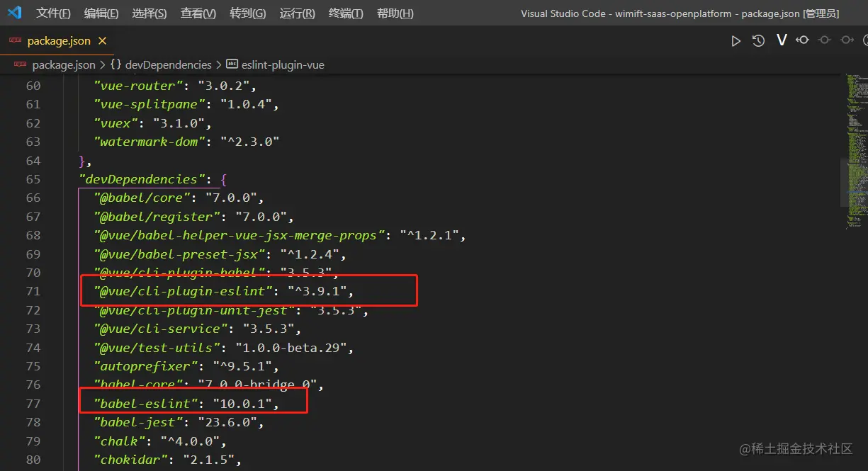Screen dimensions: 868x471
Task: Open file history clock icon
Action: click(758, 41)
